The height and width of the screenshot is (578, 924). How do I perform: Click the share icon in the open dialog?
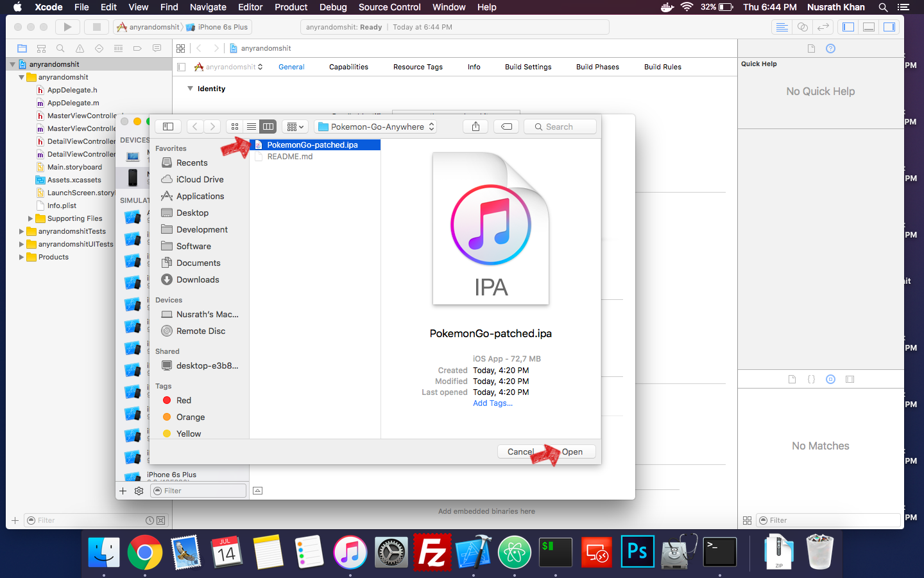[475, 127]
